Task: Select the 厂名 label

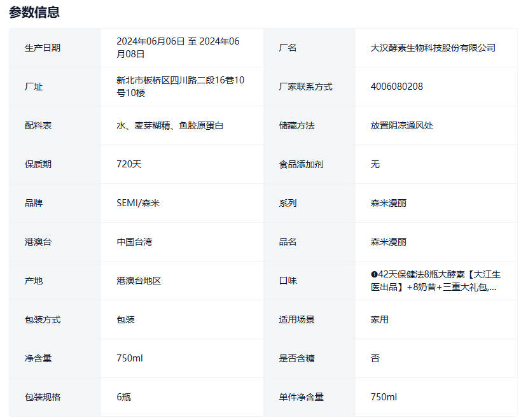Action: [288, 48]
